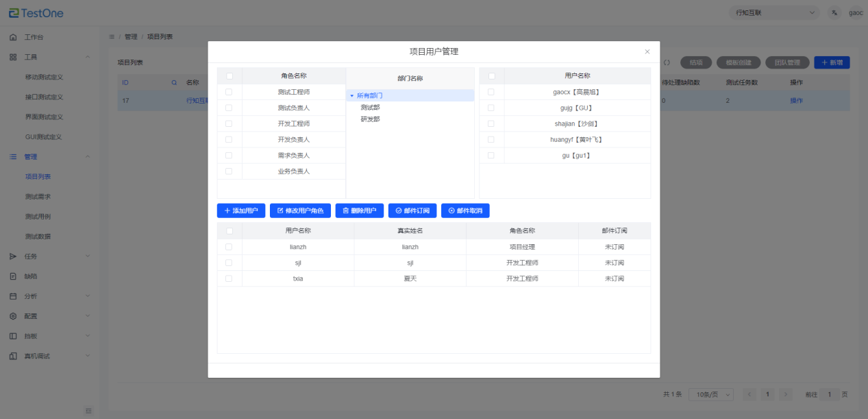The width and height of the screenshot is (868, 419).
Task: Check the 开发工程师 role checkbox in role list
Action: click(x=230, y=123)
